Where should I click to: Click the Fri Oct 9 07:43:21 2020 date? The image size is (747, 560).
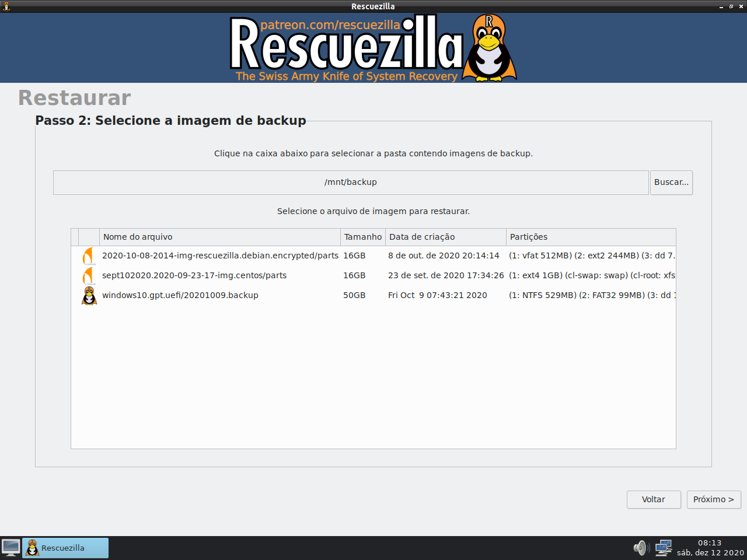438,295
